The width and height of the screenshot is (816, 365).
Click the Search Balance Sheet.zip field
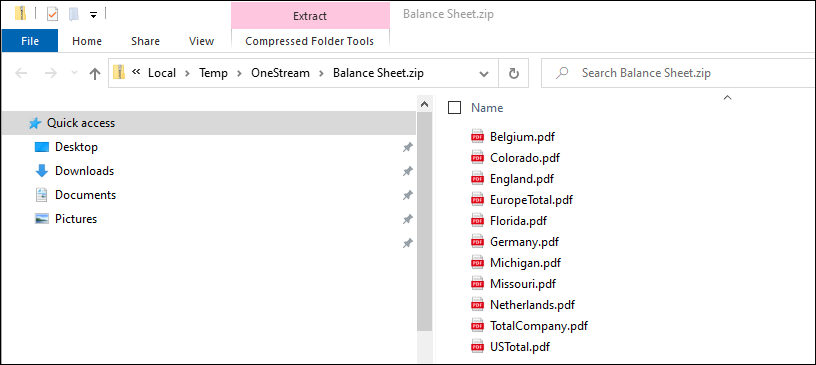point(679,73)
